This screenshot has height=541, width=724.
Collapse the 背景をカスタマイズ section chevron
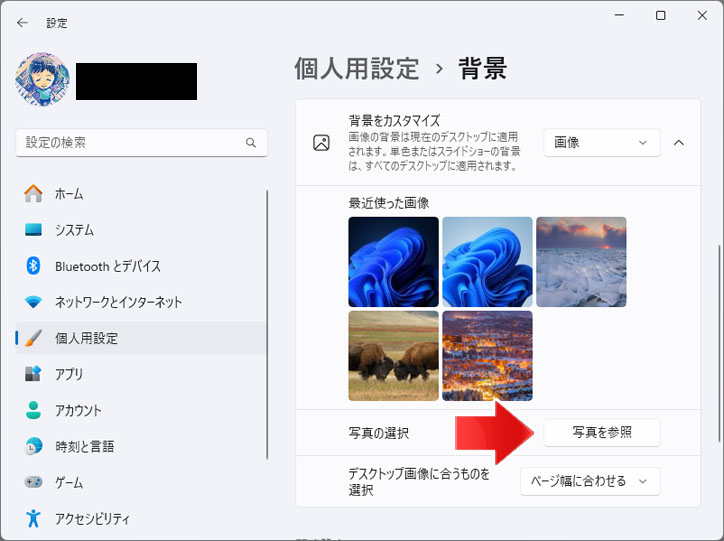coord(678,143)
